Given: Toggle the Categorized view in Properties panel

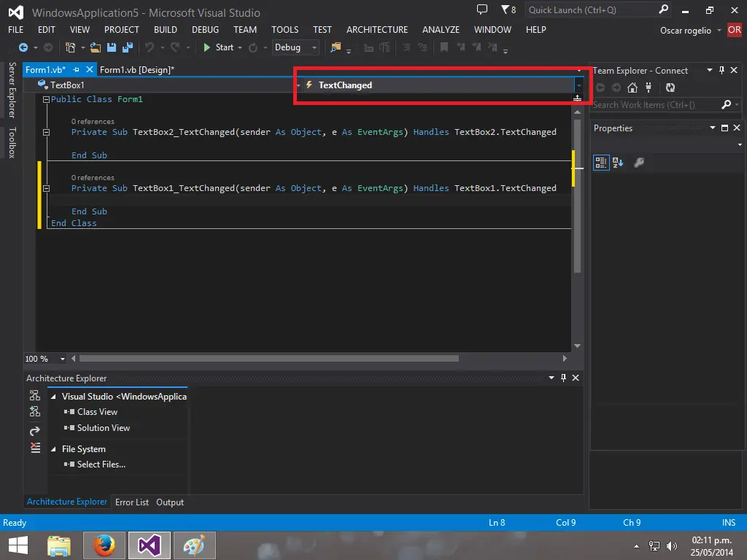Looking at the screenshot, I should pos(601,163).
